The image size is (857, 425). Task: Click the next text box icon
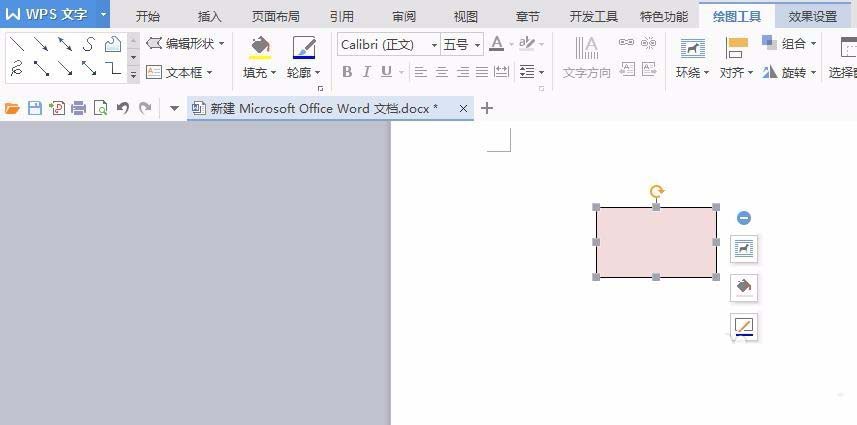coord(649,69)
